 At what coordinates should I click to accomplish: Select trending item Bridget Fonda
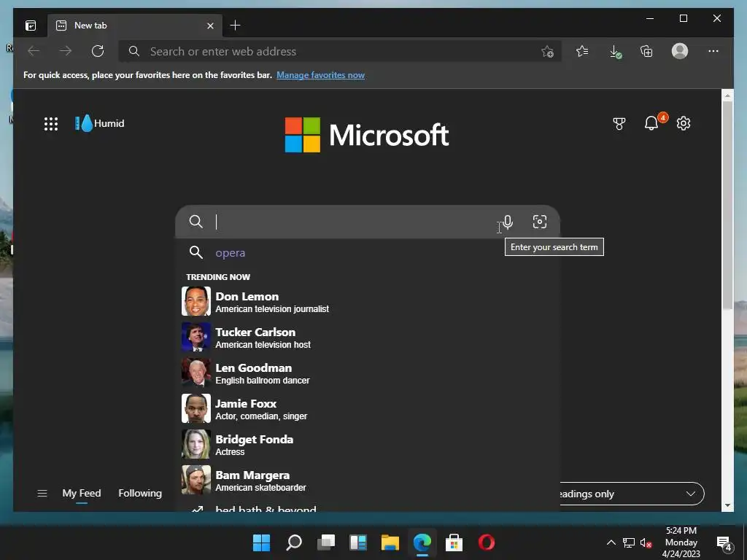pos(368,444)
